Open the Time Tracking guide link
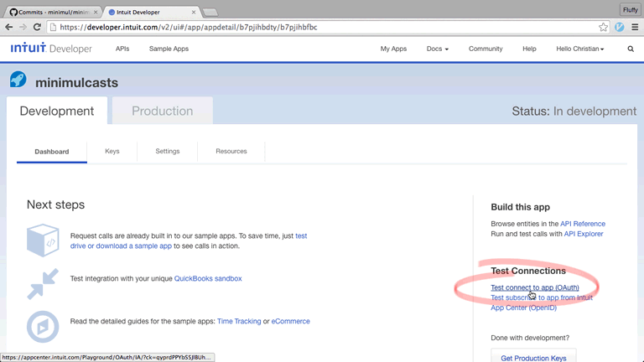Viewport: 644px width, 362px height. click(x=239, y=321)
